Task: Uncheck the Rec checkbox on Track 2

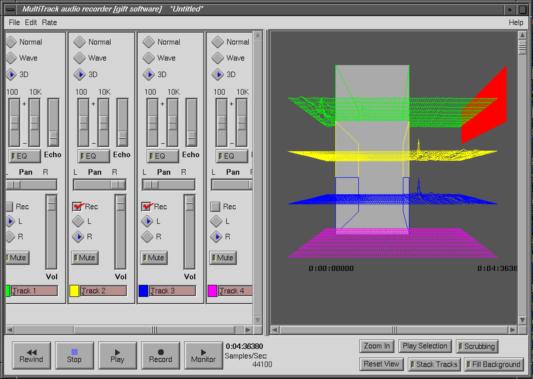Action: 78,206
